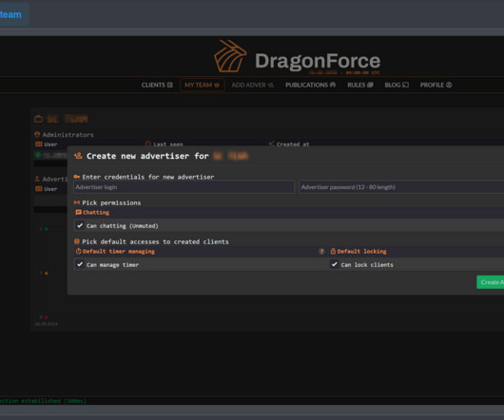Screen dimensions: 504x420
Task: Click the MY TEAM crown icon
Action: coord(217,85)
